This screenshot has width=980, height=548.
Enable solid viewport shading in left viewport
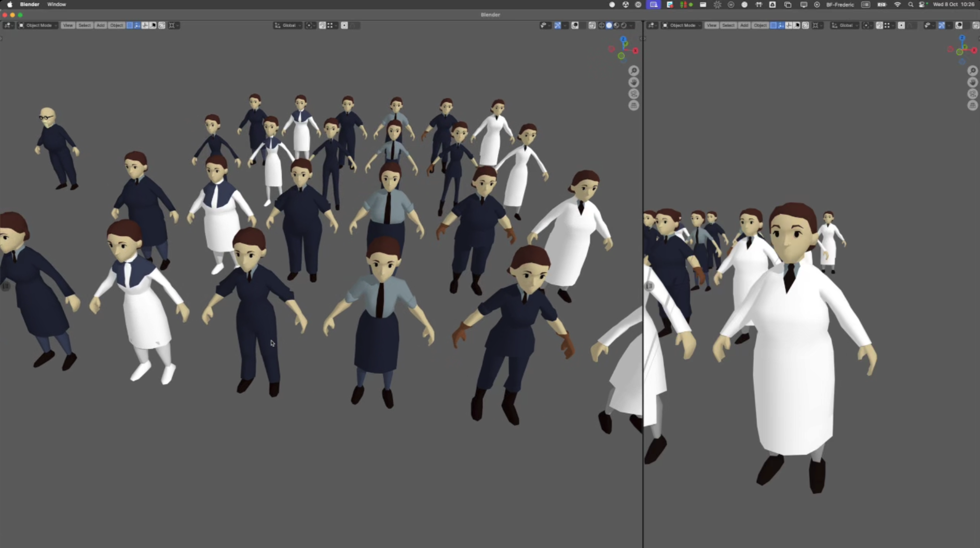coord(609,25)
